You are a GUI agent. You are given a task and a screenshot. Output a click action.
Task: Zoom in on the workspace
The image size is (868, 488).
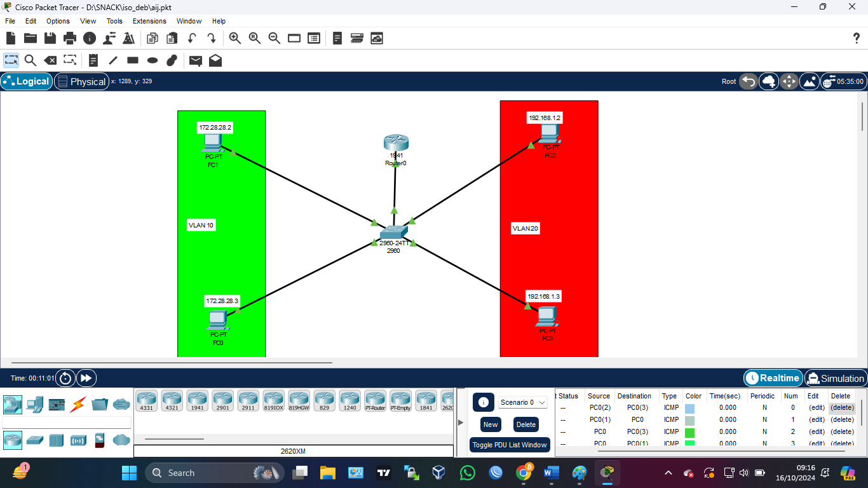pos(235,38)
